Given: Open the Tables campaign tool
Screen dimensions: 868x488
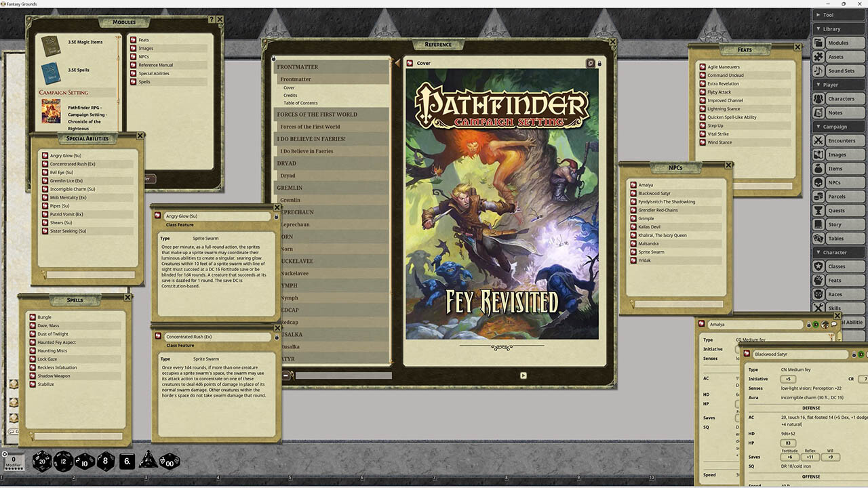Looking at the screenshot, I should (x=842, y=238).
